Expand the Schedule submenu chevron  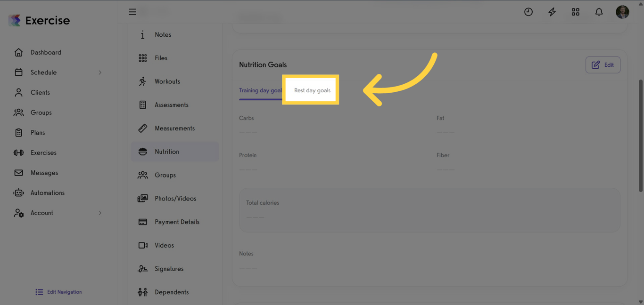[100, 72]
